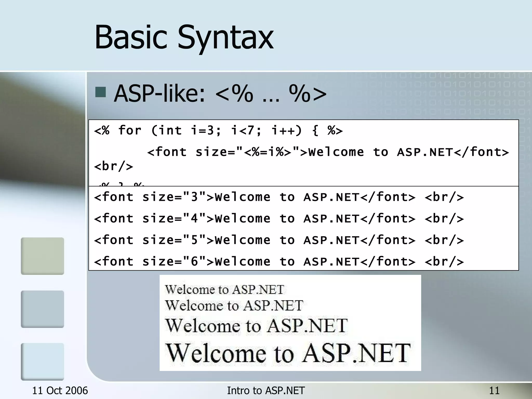Click the largest 'Welcome to ASP.NET' rendered line
Screen dimensions: 532x399
click(x=288, y=353)
